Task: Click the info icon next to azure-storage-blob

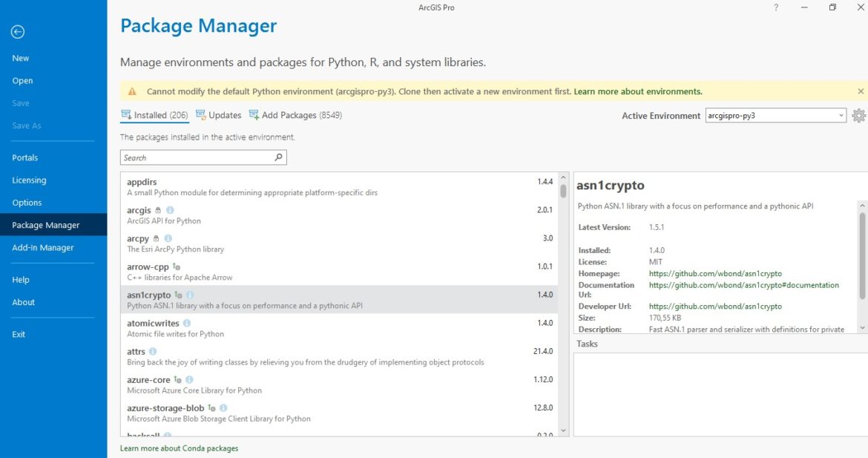Action: 223,408
